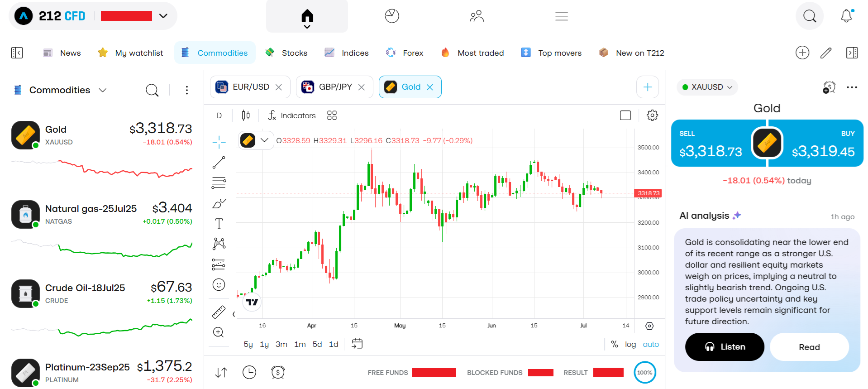Open the XAUUSD symbol dropdown
The height and width of the screenshot is (389, 868).
point(707,87)
